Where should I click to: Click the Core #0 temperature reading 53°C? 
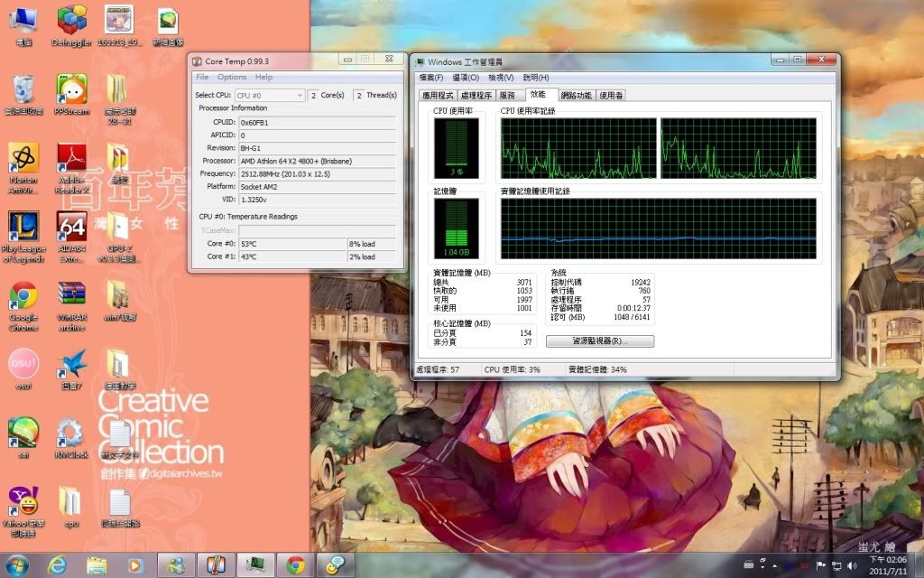[x=292, y=244]
